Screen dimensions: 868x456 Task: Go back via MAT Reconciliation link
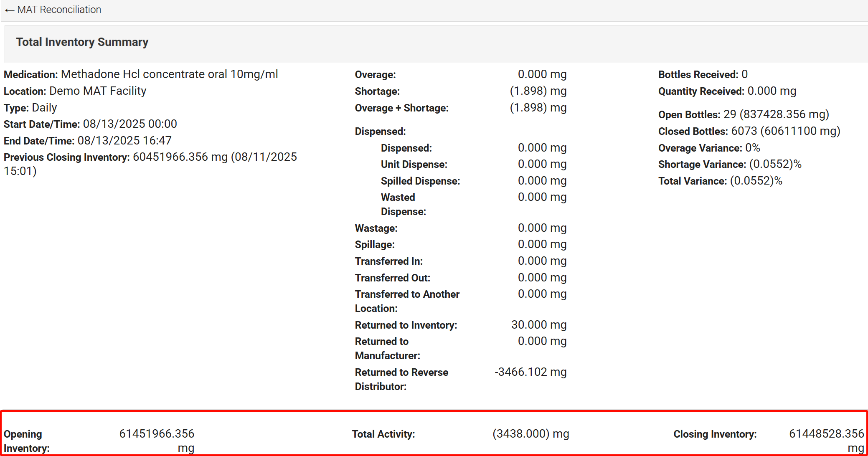(x=59, y=10)
